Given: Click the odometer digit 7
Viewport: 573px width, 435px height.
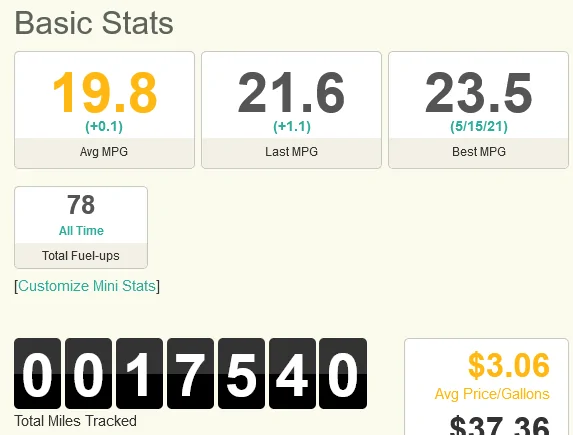Looking at the screenshot, I should point(190,374).
